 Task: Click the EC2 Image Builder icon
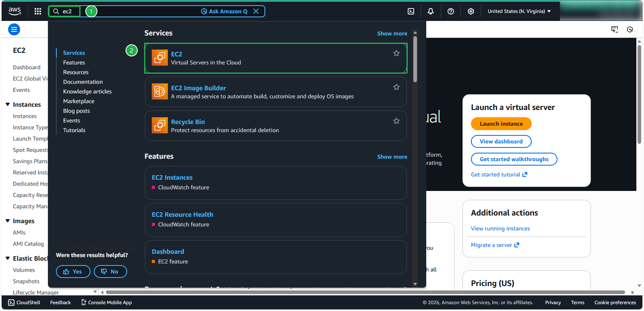(160, 91)
